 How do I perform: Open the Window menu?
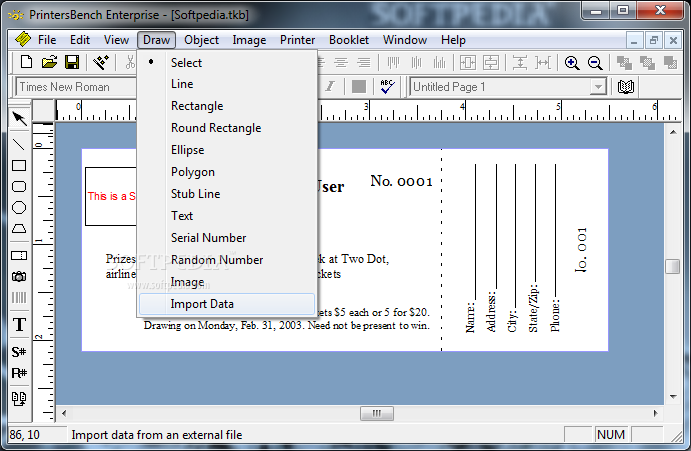click(x=405, y=40)
